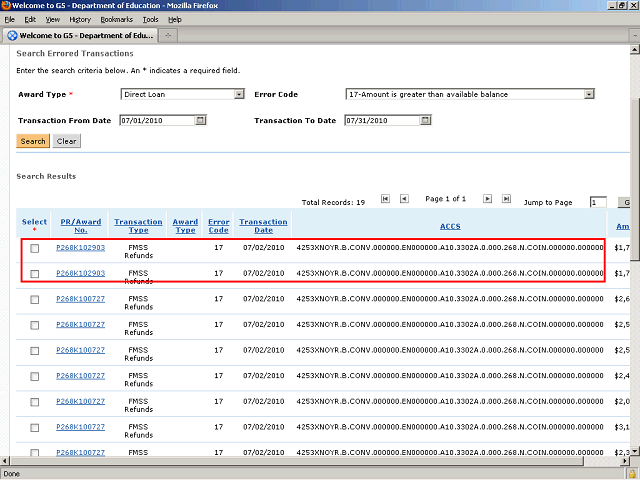Click the next page arrow
Viewport: 640px width, 480px height.
(487, 199)
